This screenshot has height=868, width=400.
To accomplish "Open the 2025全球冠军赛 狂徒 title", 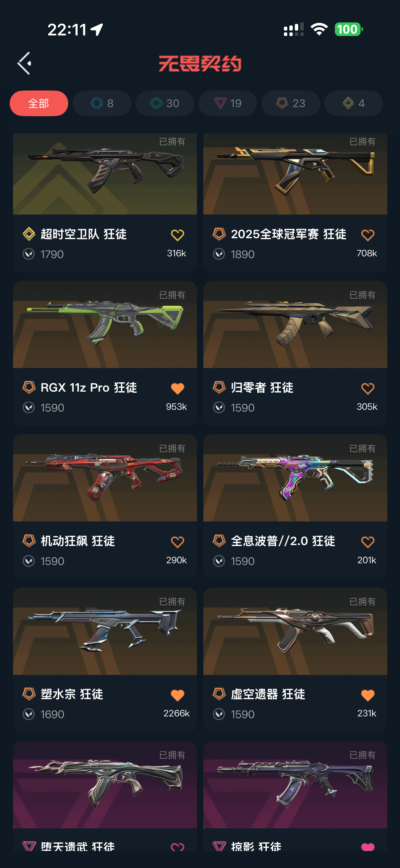I will 288,234.
